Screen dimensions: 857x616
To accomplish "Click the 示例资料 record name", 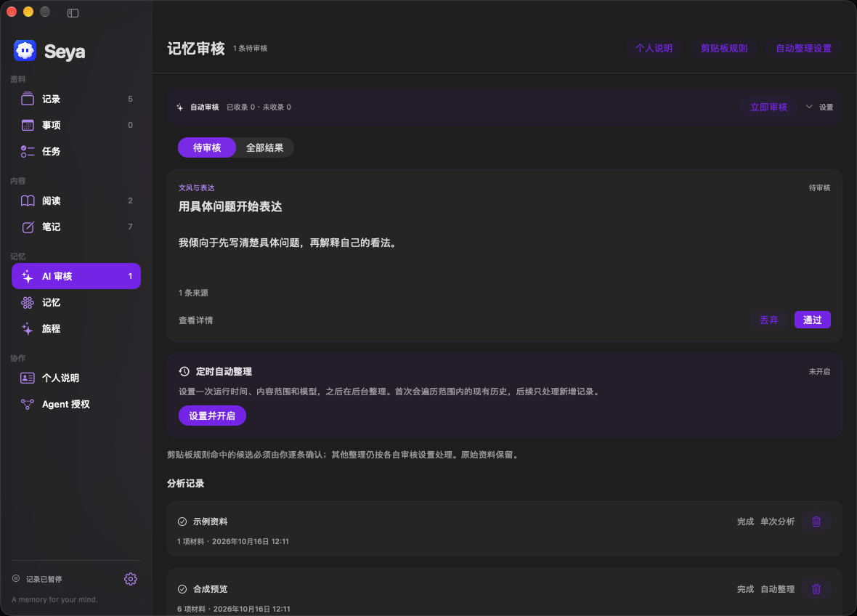I will [x=211, y=522].
